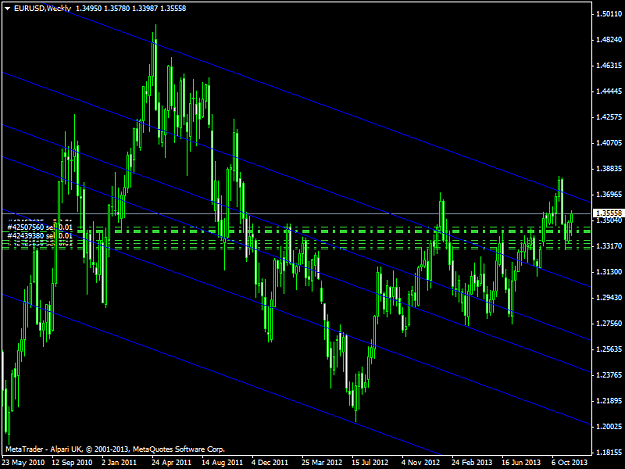625x469 pixels.
Task: Click the OHLC values 1.34950 1.35780 1.33987 1.35558
Action: 131,8
